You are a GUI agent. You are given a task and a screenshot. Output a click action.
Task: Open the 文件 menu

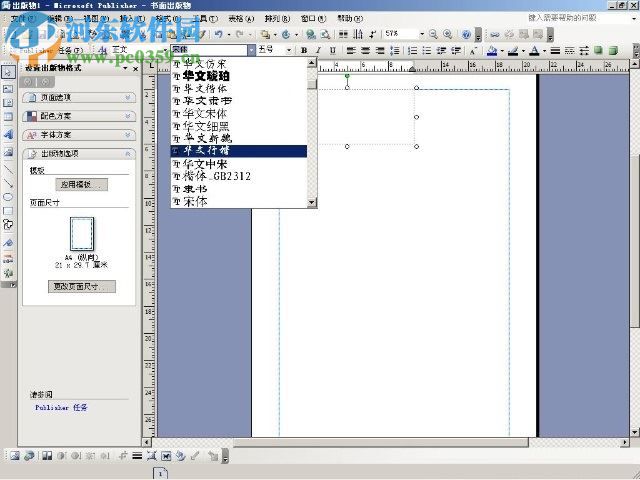[23, 19]
